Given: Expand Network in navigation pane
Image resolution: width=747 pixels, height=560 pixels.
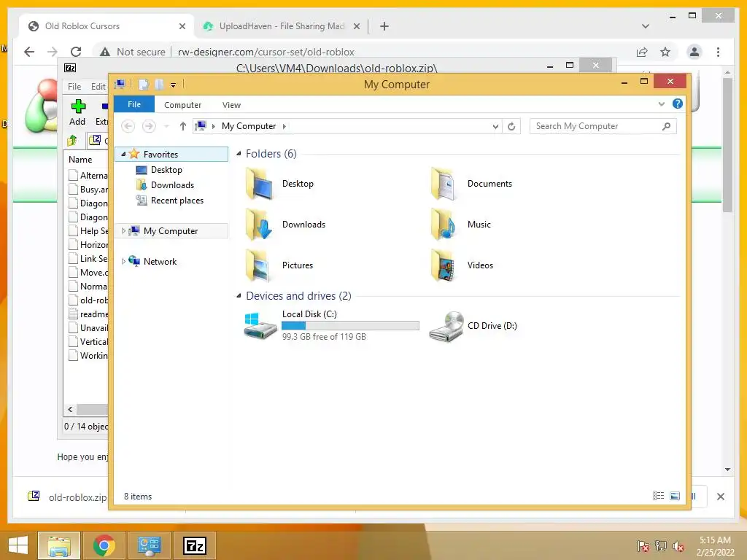Looking at the screenshot, I should pyautogui.click(x=123, y=262).
